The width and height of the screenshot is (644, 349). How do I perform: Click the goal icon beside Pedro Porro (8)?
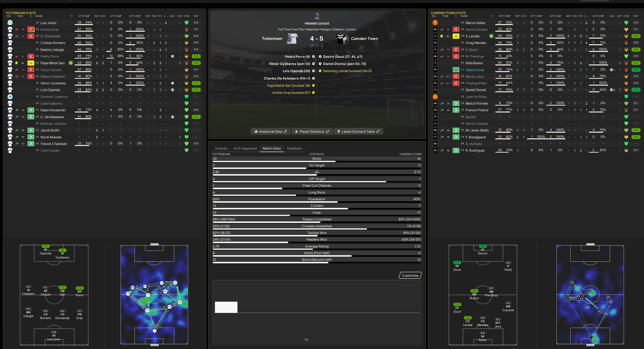tap(313, 56)
